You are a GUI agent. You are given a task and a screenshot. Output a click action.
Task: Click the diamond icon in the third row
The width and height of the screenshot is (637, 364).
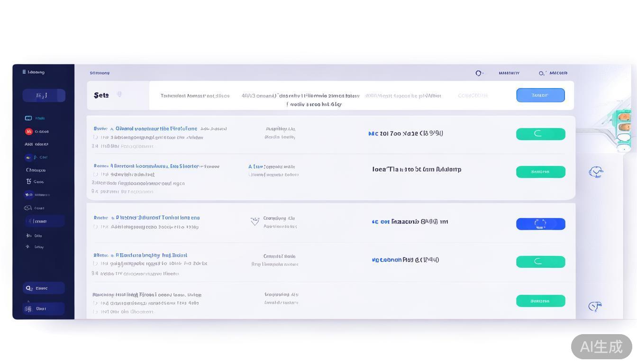click(x=255, y=221)
